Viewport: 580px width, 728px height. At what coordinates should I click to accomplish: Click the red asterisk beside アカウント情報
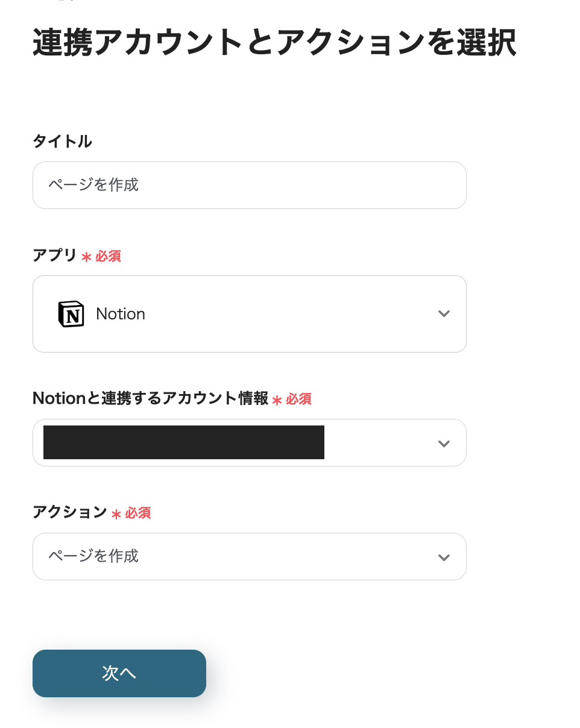point(277,400)
